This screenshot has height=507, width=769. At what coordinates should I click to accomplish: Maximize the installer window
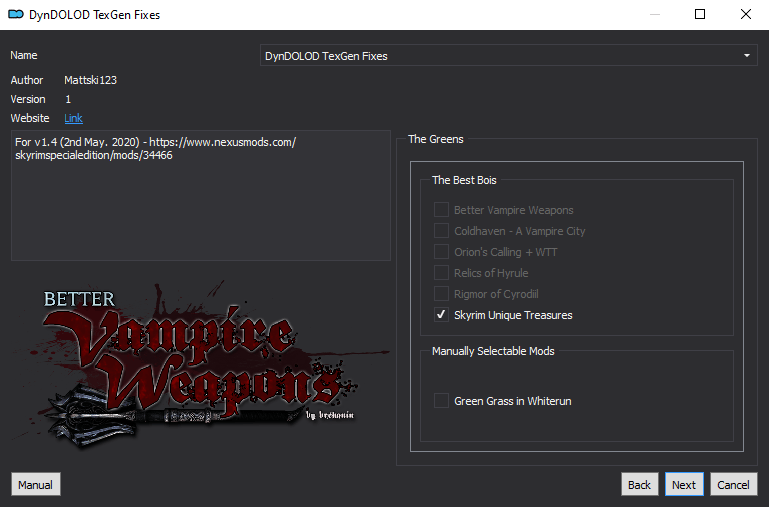[x=700, y=14]
